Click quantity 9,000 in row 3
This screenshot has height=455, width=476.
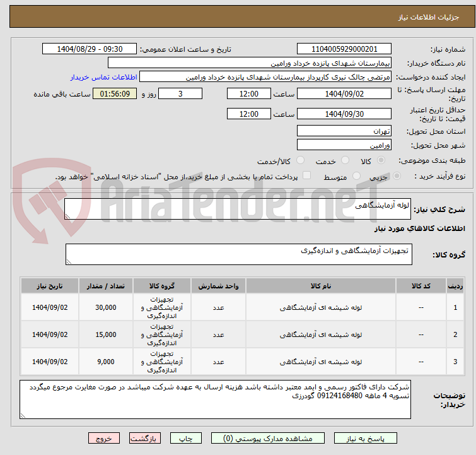106,362
